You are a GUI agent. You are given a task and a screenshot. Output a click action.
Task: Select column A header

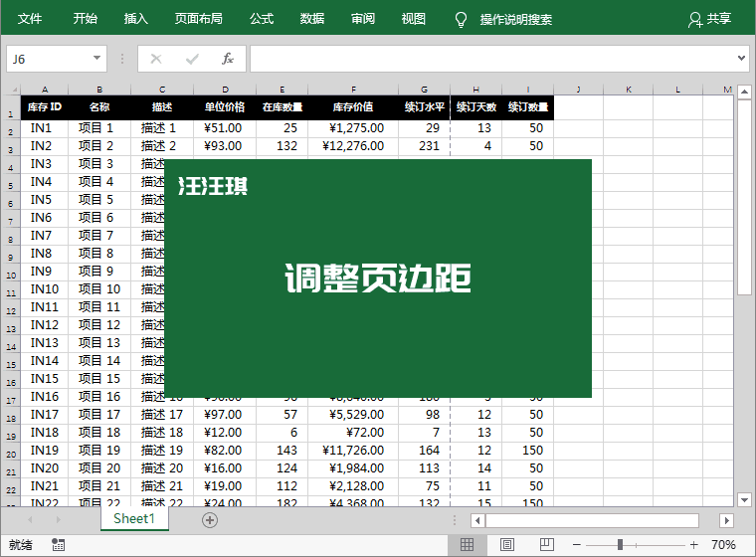45,90
